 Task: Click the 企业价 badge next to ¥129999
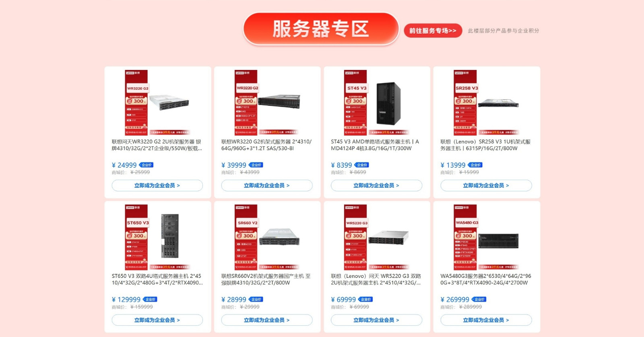[x=150, y=299]
